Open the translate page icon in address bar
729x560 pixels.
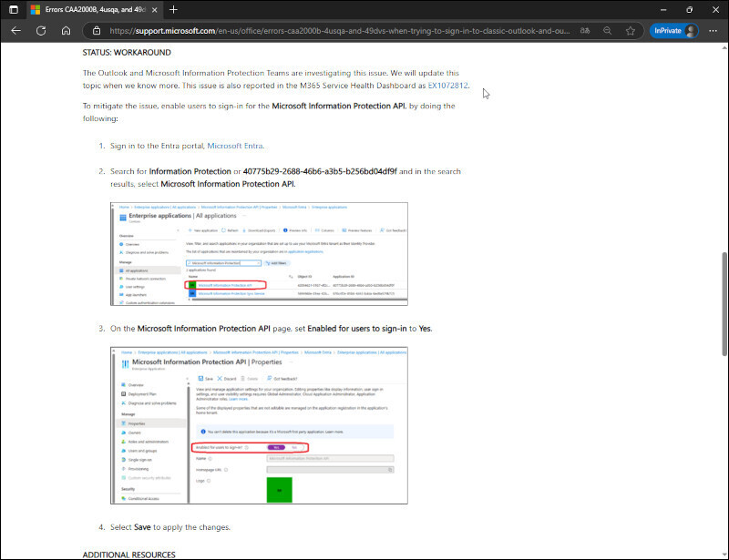pyautogui.click(x=585, y=31)
